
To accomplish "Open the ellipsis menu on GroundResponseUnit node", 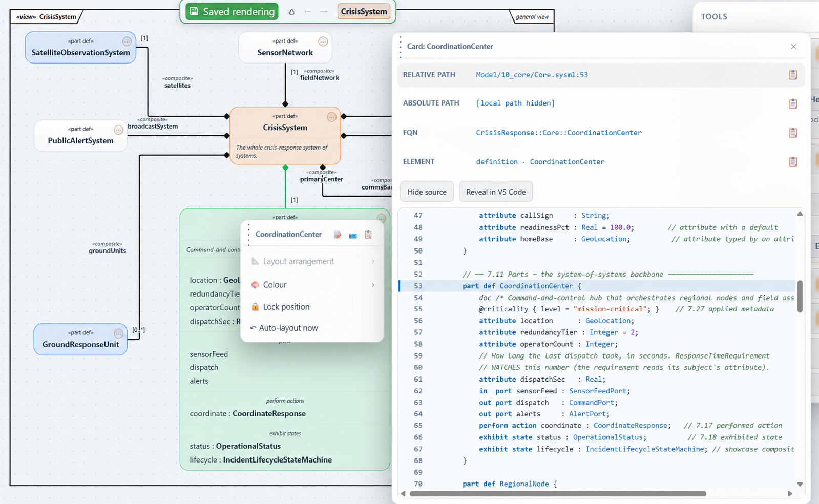I will [x=118, y=333].
